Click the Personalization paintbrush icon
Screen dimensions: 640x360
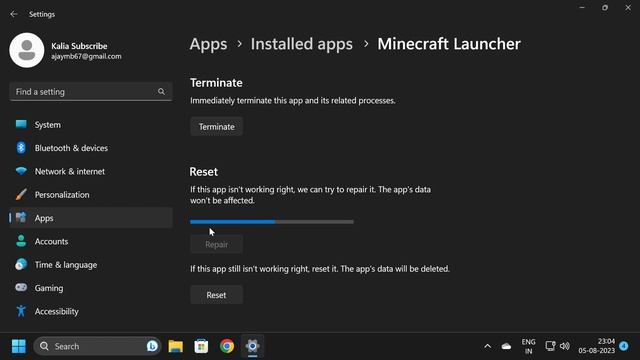click(21, 194)
